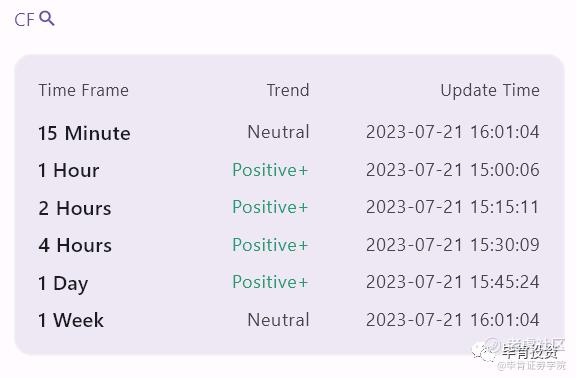The image size is (576, 378).
Task: Select the 1 Day time frame label
Action: [x=63, y=284]
